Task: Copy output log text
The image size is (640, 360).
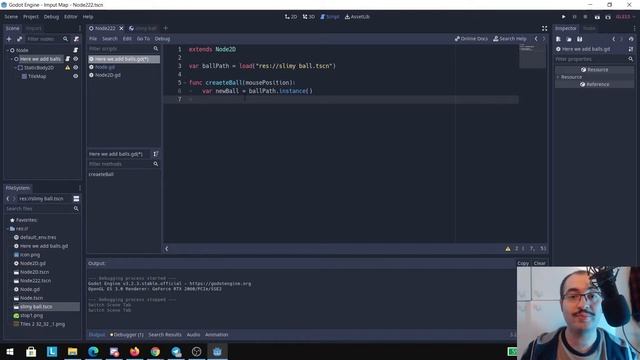Action: [523, 263]
